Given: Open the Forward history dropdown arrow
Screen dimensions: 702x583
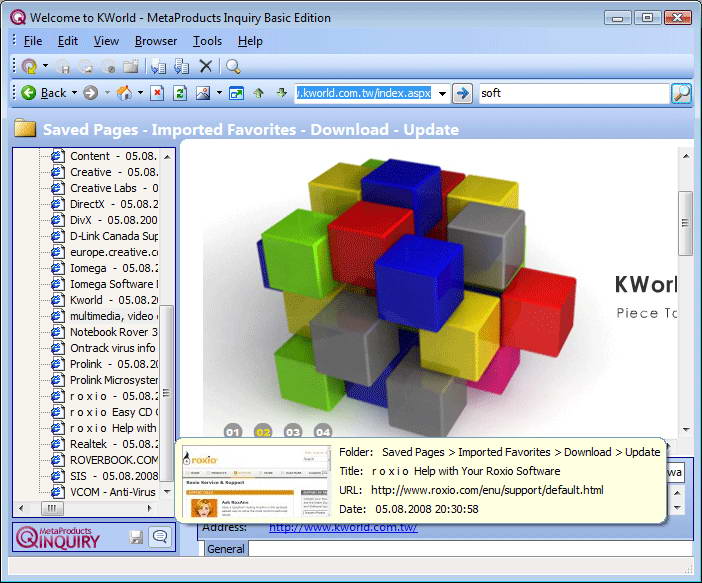Looking at the screenshot, I should [x=107, y=93].
